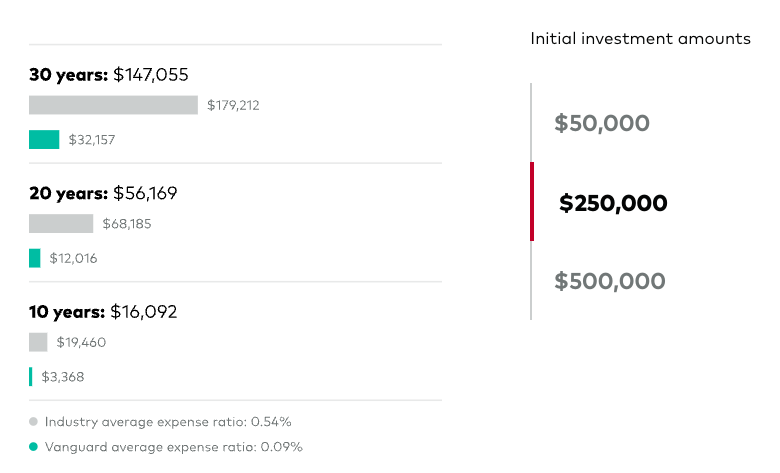Click the gray industry average legend dot
Image resolution: width=780 pixels, height=473 pixels.
click(x=34, y=422)
